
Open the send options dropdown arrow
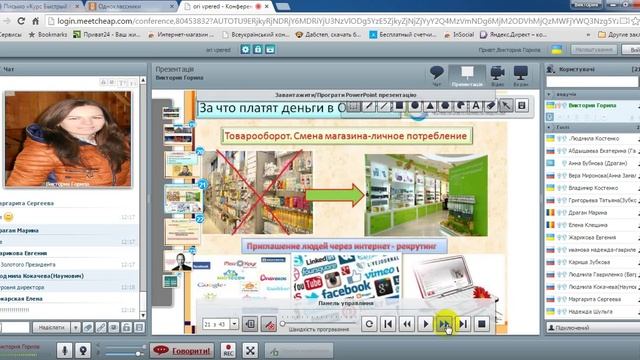tap(76, 327)
